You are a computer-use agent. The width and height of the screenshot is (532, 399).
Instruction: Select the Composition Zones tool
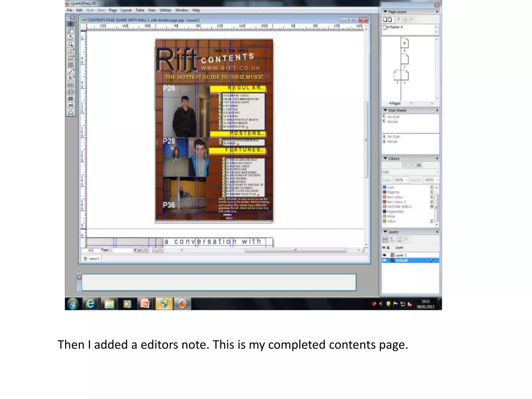(x=70, y=98)
